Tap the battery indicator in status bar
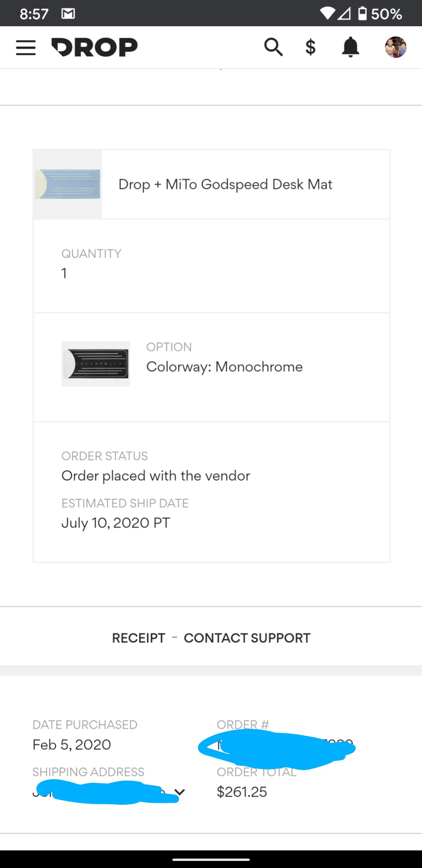Image resolution: width=422 pixels, height=868 pixels. pyautogui.click(x=363, y=14)
